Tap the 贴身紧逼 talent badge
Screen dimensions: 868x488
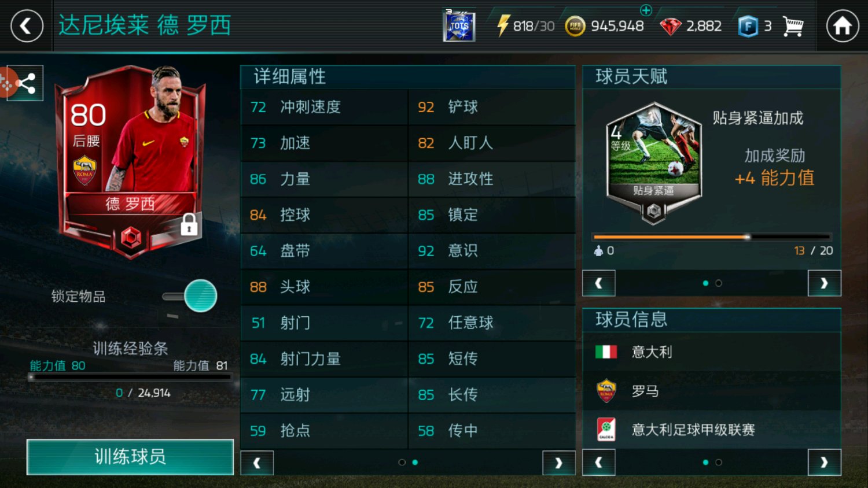pyautogui.click(x=653, y=162)
